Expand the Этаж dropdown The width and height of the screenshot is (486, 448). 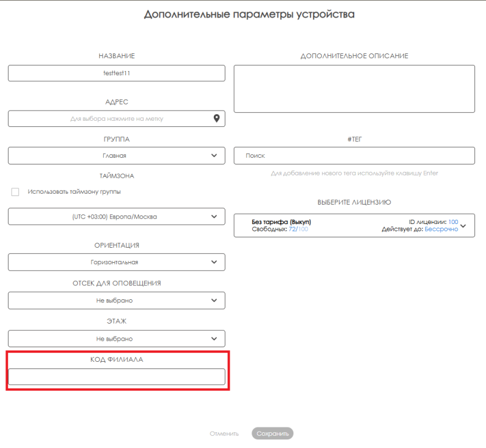pyautogui.click(x=116, y=339)
